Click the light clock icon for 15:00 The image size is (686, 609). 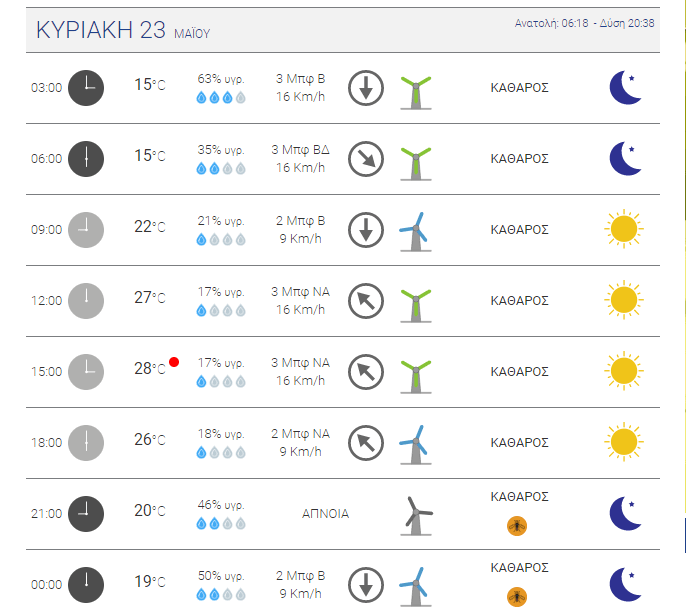[x=86, y=372]
